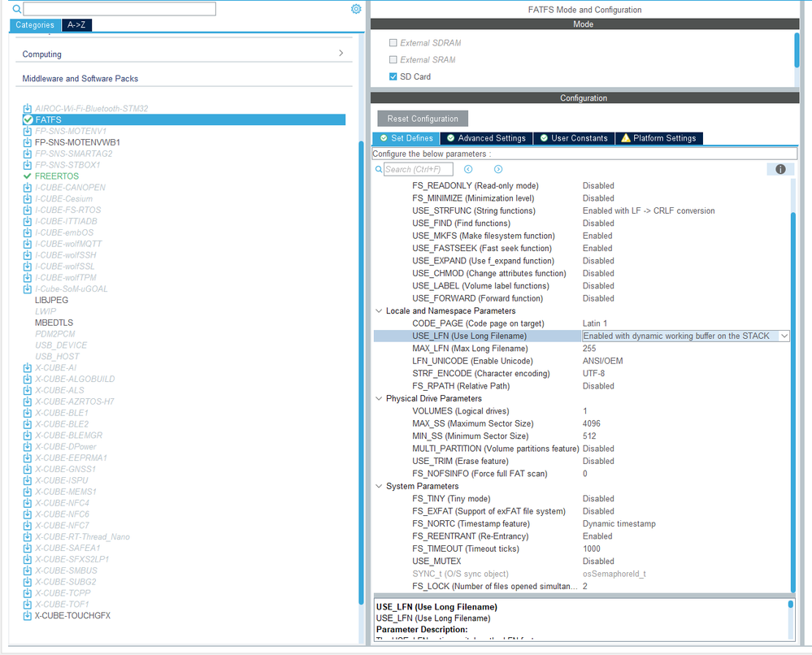Click the Reset Configuration button
This screenshot has height=655, width=812.
(x=423, y=119)
